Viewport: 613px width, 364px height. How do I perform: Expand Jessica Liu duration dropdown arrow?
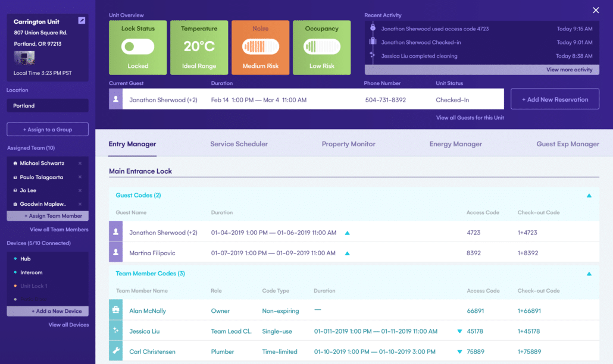459,331
